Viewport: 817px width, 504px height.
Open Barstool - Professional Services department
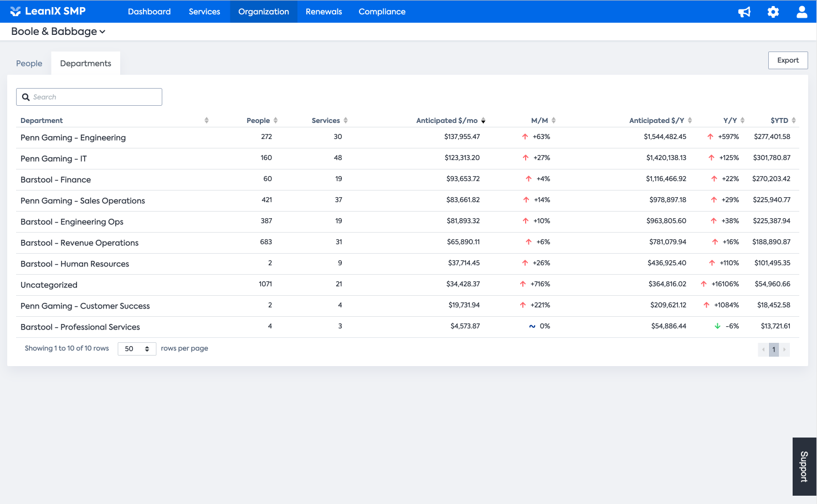pos(80,327)
